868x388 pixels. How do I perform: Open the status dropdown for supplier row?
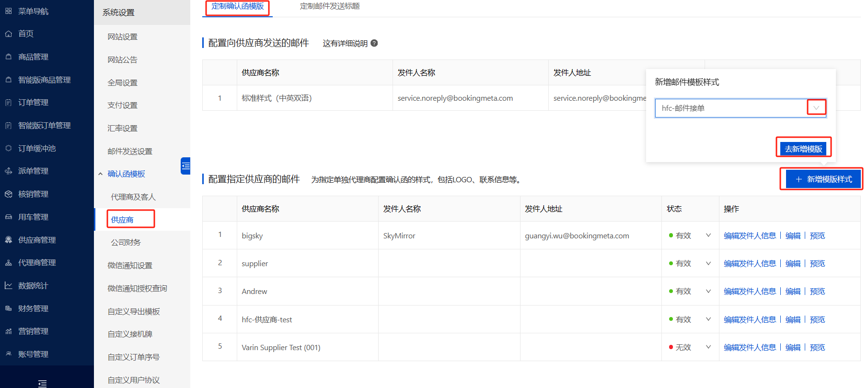[708, 263]
